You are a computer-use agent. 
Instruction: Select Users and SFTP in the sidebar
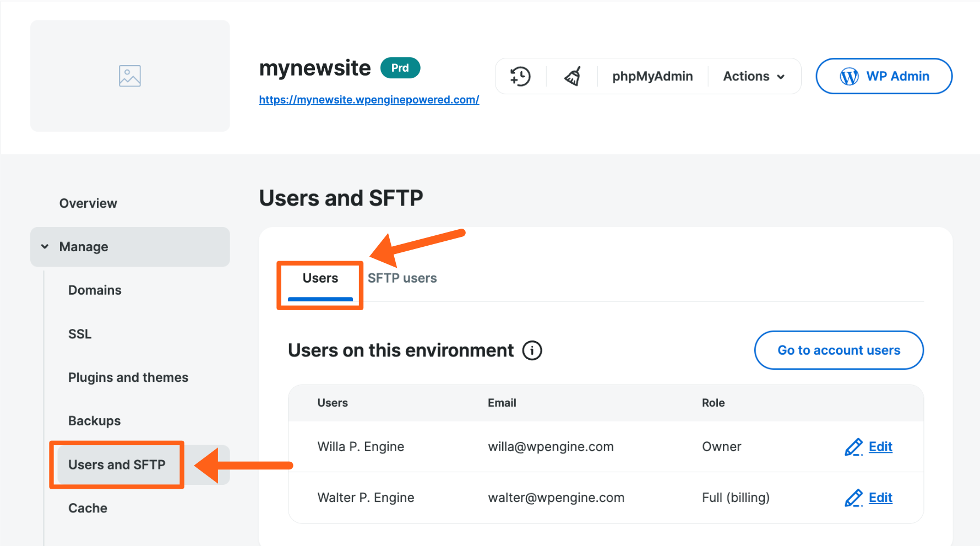(x=116, y=464)
